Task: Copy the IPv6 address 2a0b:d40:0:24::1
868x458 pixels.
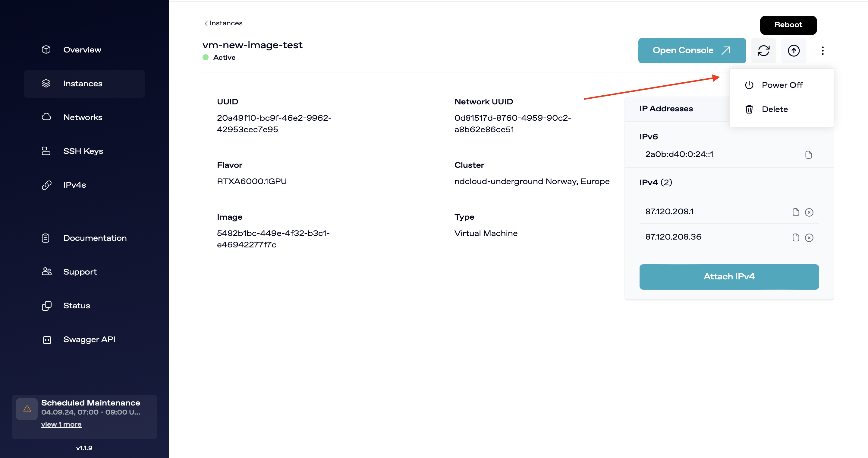Action: (808, 154)
